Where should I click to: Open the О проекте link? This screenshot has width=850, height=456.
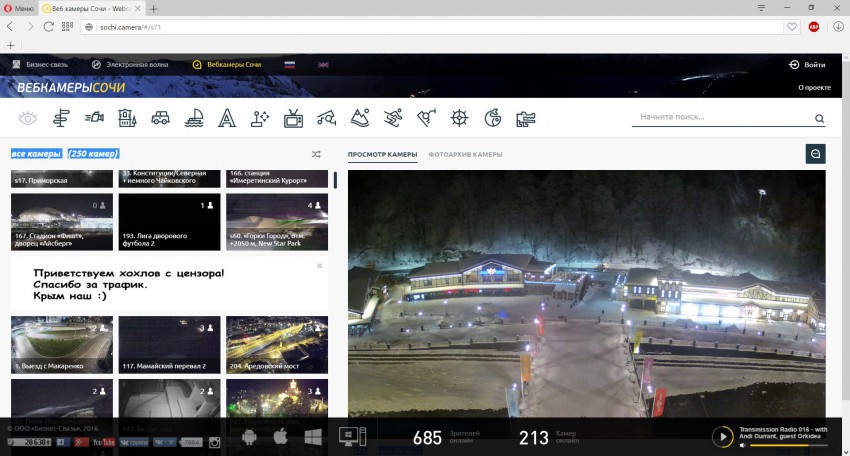814,87
